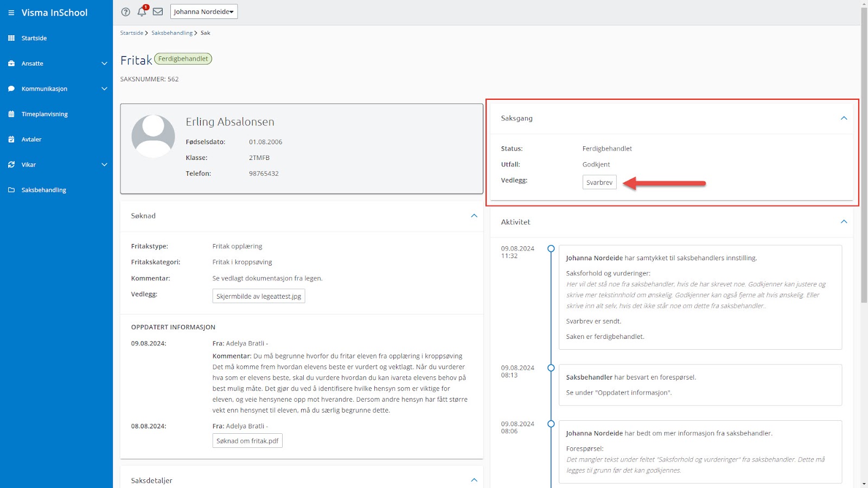The height and width of the screenshot is (488, 868).
Task: Click Erling Absalonsen's profile avatar
Action: (153, 136)
